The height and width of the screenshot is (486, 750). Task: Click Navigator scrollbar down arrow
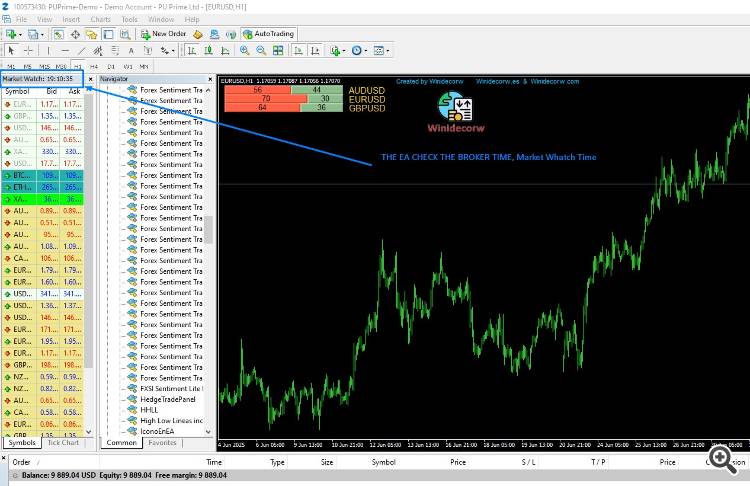(x=208, y=431)
